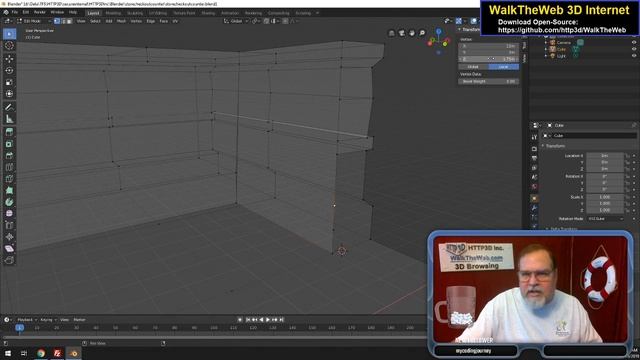Viewport: 640px width, 360px height.
Task: Click the vertex Z coordinate field
Action: click(x=489, y=59)
